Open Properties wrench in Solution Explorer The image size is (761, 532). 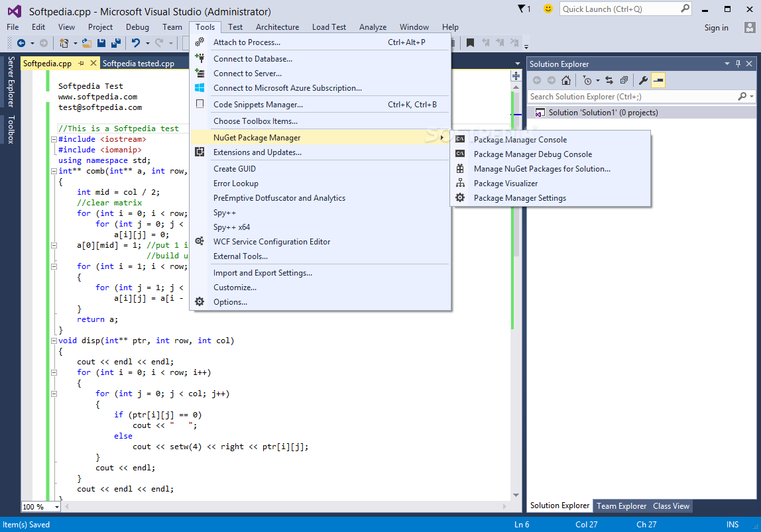point(644,81)
